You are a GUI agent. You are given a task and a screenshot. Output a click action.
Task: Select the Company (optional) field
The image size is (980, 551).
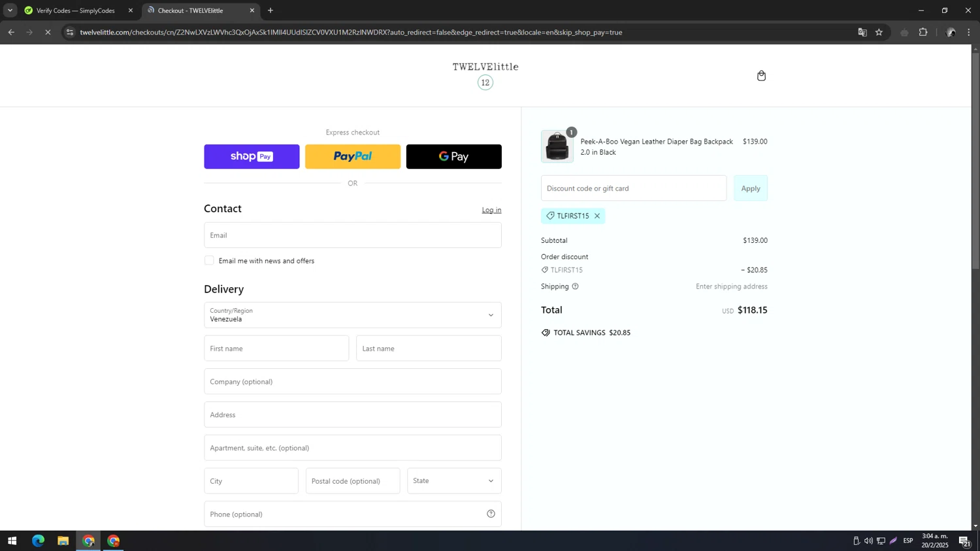(x=353, y=382)
